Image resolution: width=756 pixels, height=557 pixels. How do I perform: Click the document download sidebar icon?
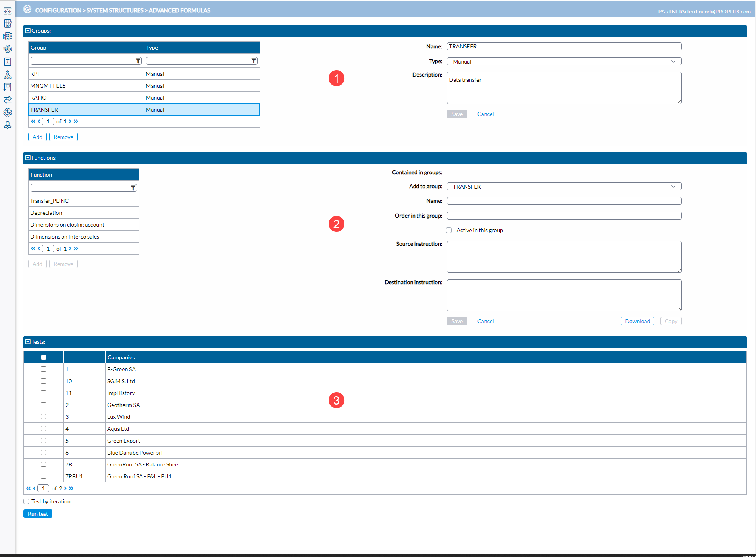pos(8,62)
